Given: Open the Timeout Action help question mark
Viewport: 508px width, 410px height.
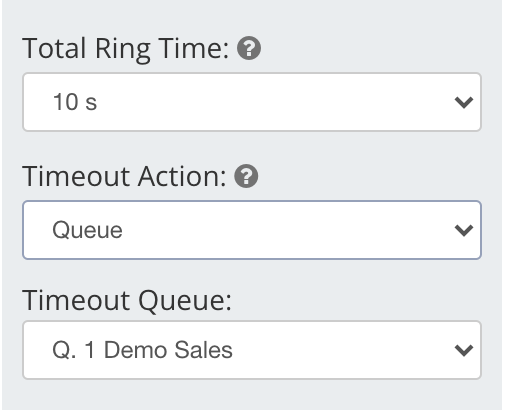Looking at the screenshot, I should coord(246,176).
